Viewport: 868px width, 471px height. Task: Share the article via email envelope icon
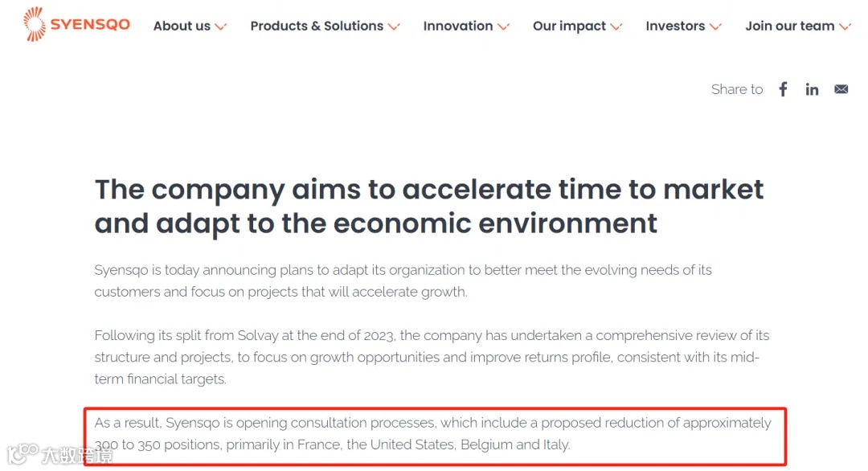pos(841,89)
